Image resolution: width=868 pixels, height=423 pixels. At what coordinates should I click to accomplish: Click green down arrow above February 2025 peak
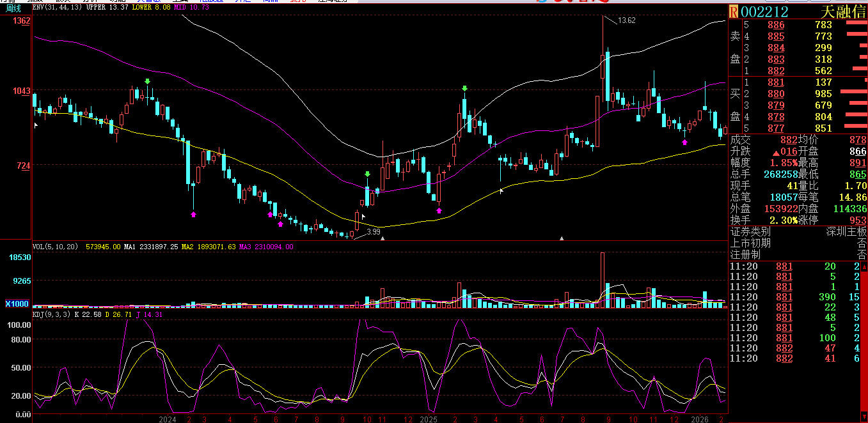465,88
